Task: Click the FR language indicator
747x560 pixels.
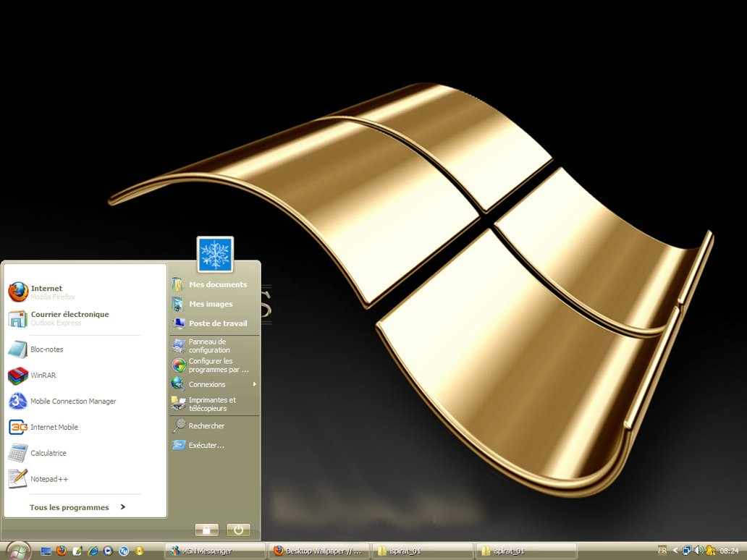Action: coord(662,551)
